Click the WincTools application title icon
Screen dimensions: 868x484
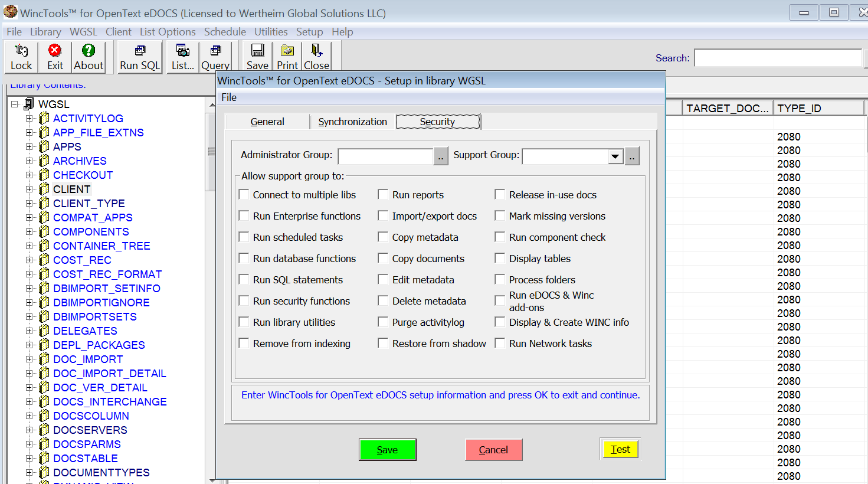coord(10,12)
